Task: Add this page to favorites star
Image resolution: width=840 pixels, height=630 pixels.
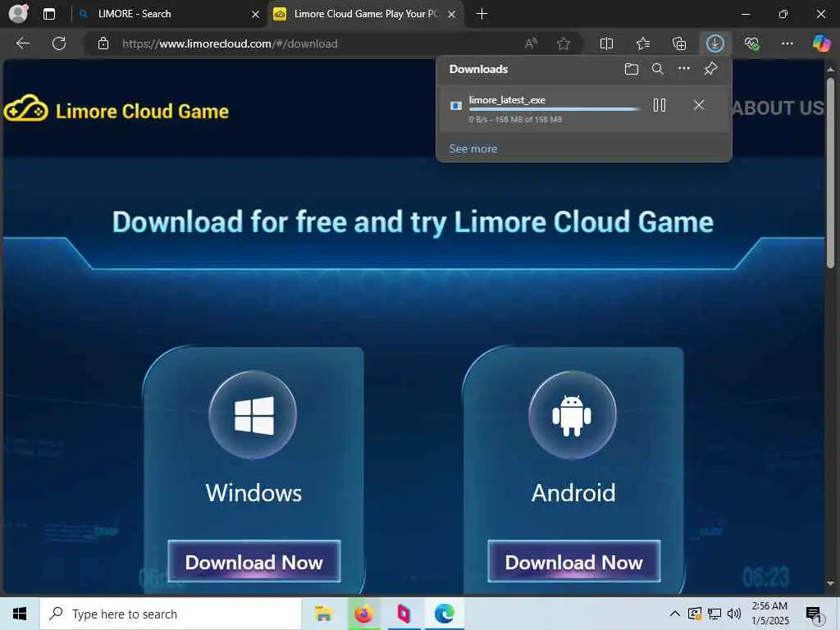Action: click(x=563, y=43)
